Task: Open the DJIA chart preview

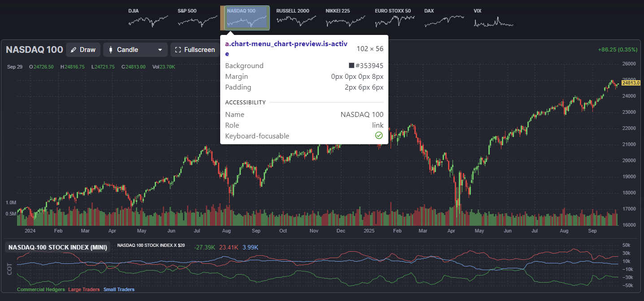Action: 148,18
